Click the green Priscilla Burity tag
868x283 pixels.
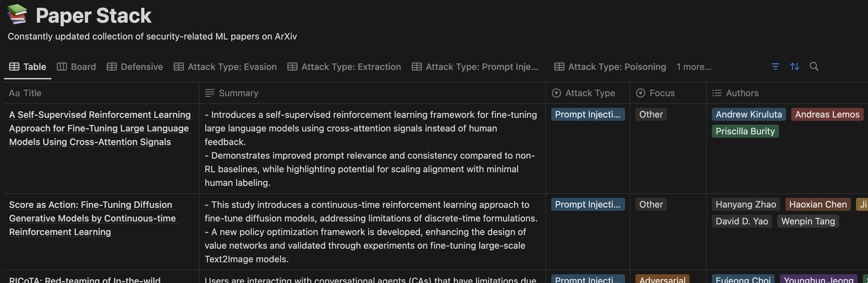745,131
